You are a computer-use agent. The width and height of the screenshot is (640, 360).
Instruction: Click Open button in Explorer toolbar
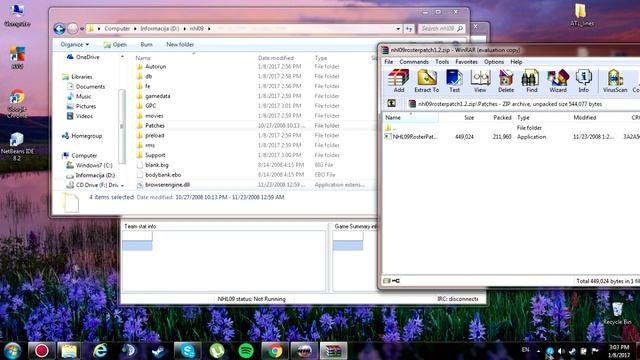tap(116, 44)
